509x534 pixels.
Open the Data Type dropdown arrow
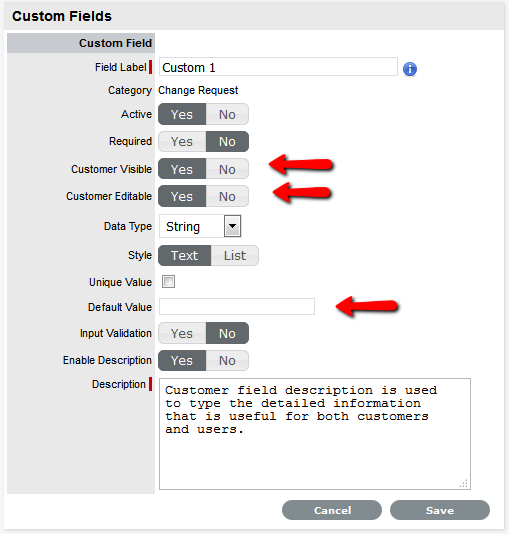click(x=233, y=226)
